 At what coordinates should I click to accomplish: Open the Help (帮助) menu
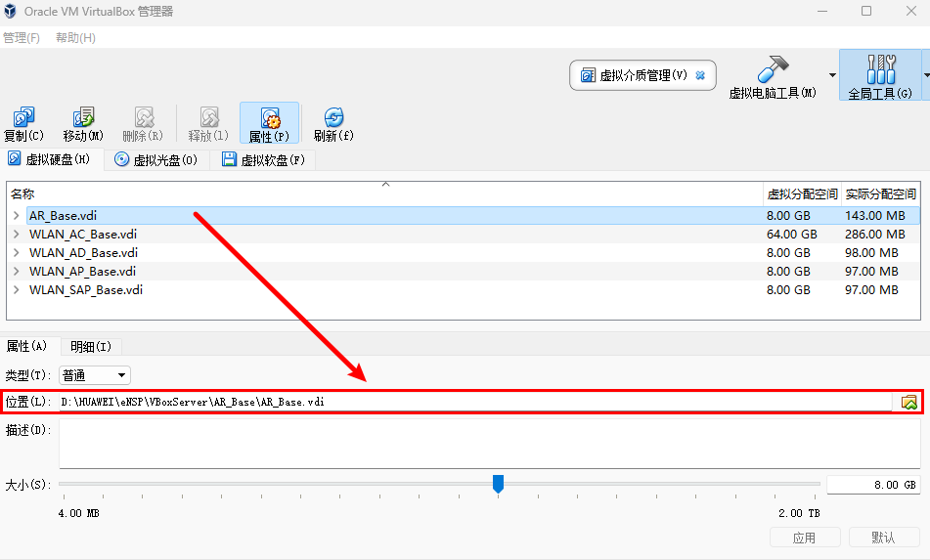tap(75, 38)
